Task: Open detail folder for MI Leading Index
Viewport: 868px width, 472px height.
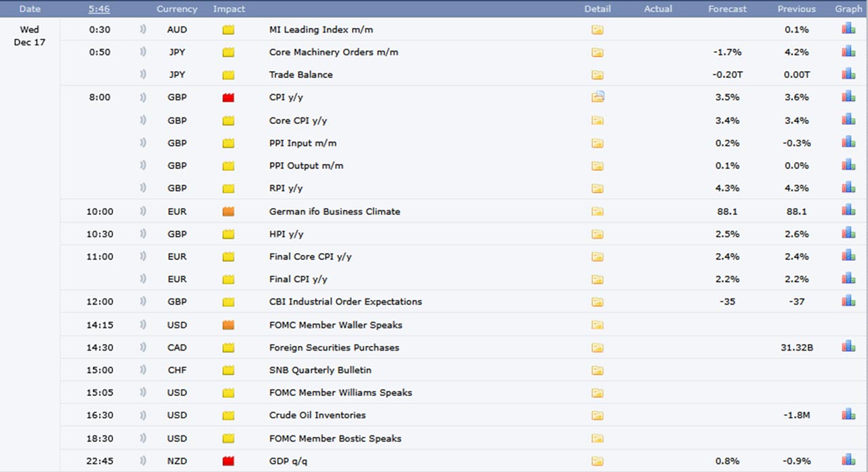Action: 597,30
